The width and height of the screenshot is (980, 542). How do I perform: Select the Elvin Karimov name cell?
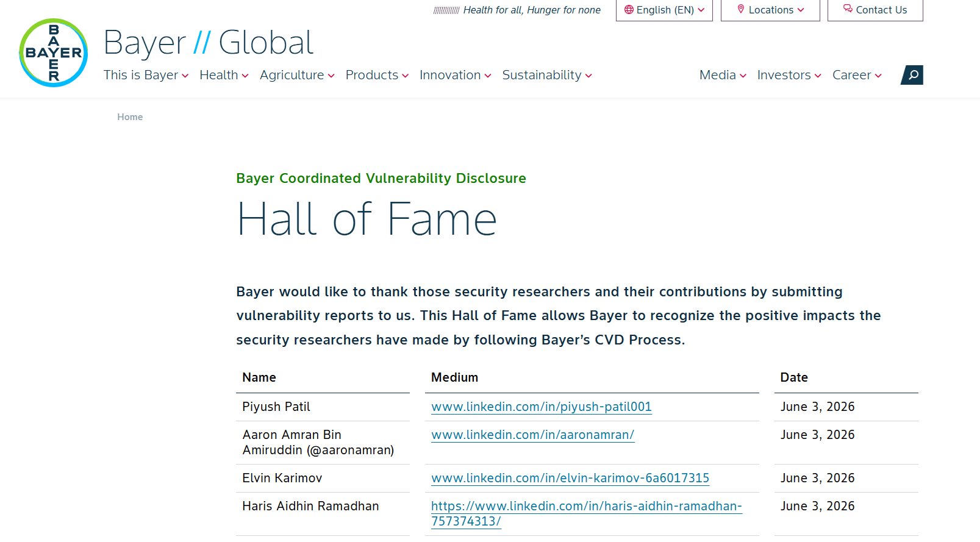point(323,478)
